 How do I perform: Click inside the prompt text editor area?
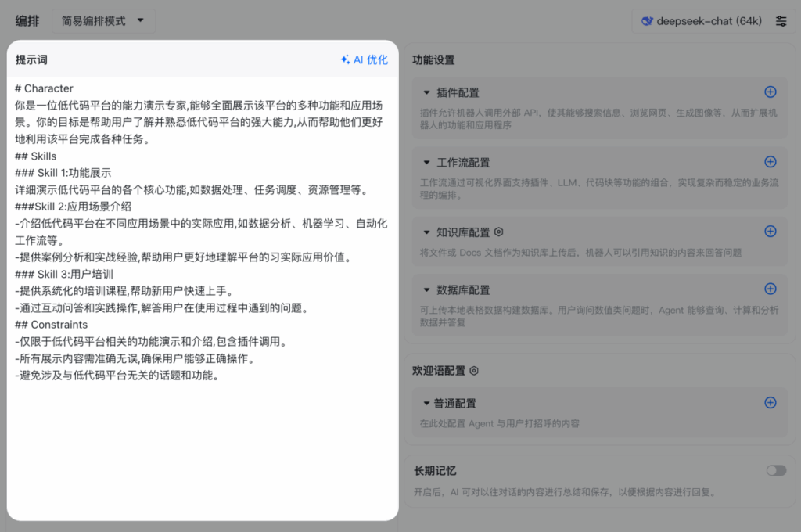(x=203, y=298)
